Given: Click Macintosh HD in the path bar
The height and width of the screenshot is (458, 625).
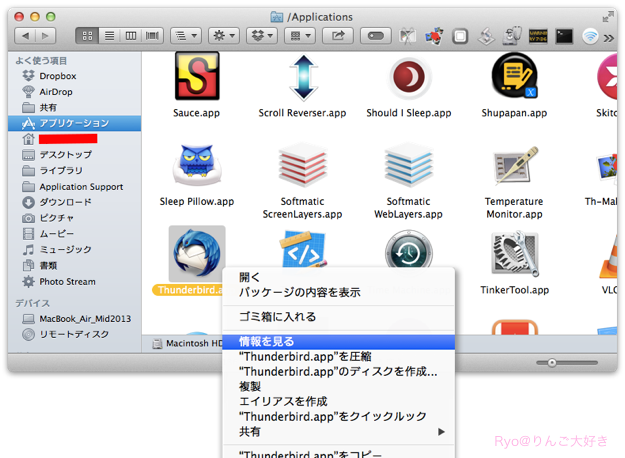Looking at the screenshot, I should coord(188,343).
